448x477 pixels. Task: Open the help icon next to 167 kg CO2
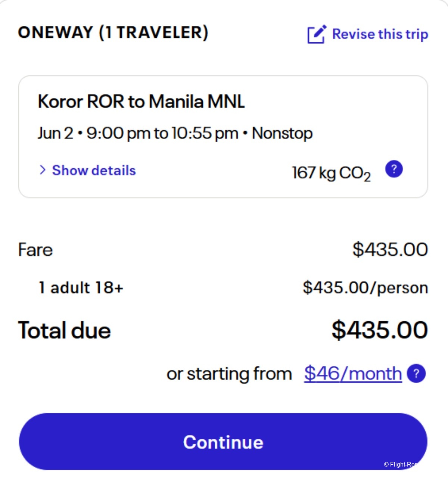[x=394, y=169]
